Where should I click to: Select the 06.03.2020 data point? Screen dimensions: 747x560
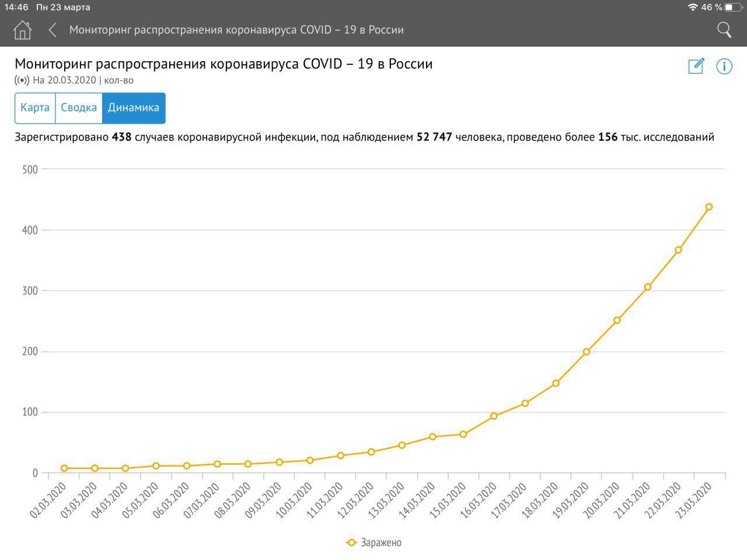point(187,466)
